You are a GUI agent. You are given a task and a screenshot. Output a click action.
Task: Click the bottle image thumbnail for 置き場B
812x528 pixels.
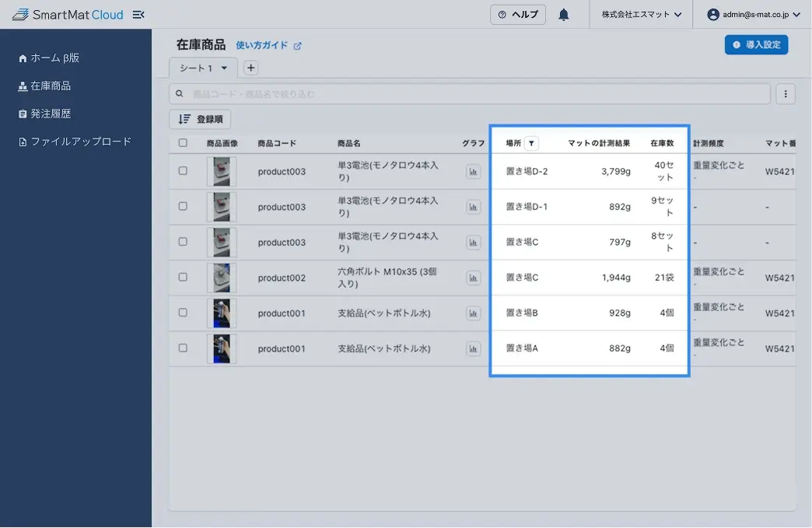pyautogui.click(x=222, y=313)
